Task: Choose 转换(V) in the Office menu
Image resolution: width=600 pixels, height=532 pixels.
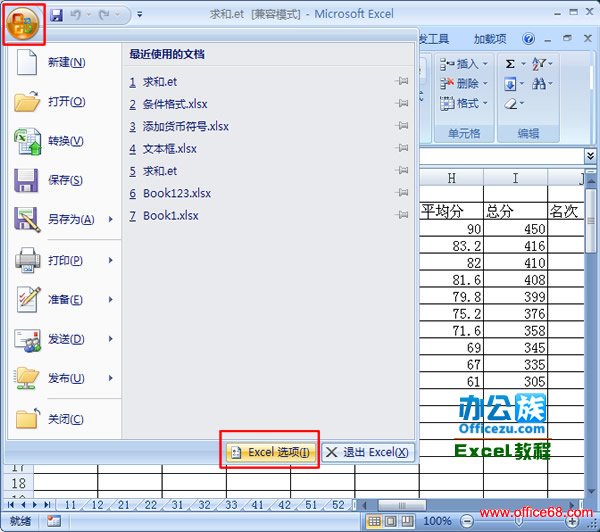Action: (x=66, y=141)
